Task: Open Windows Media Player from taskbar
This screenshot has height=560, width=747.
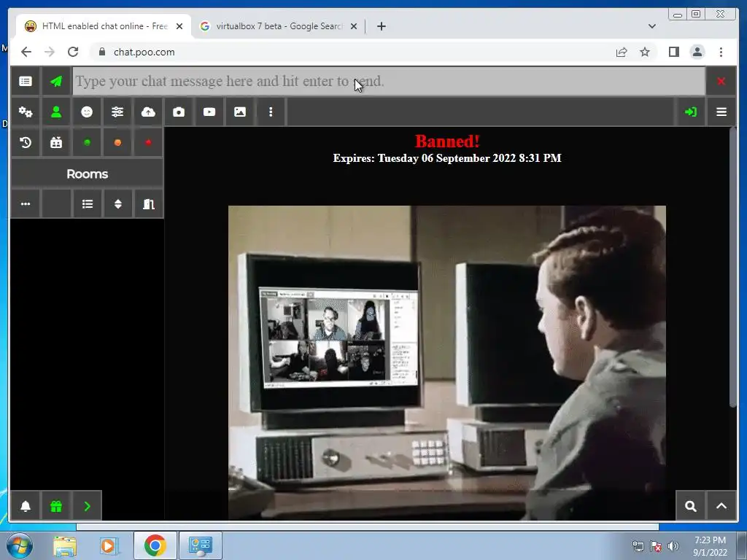Action: tap(109, 545)
